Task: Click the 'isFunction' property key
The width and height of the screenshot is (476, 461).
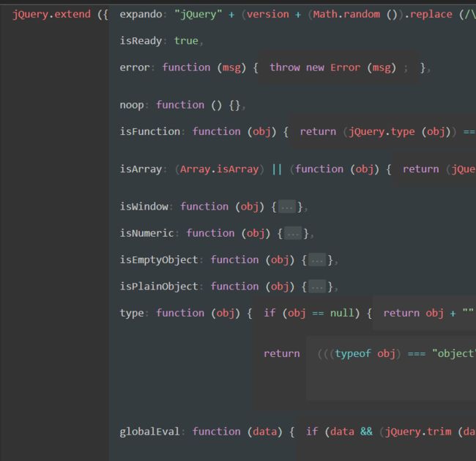Action: click(150, 132)
